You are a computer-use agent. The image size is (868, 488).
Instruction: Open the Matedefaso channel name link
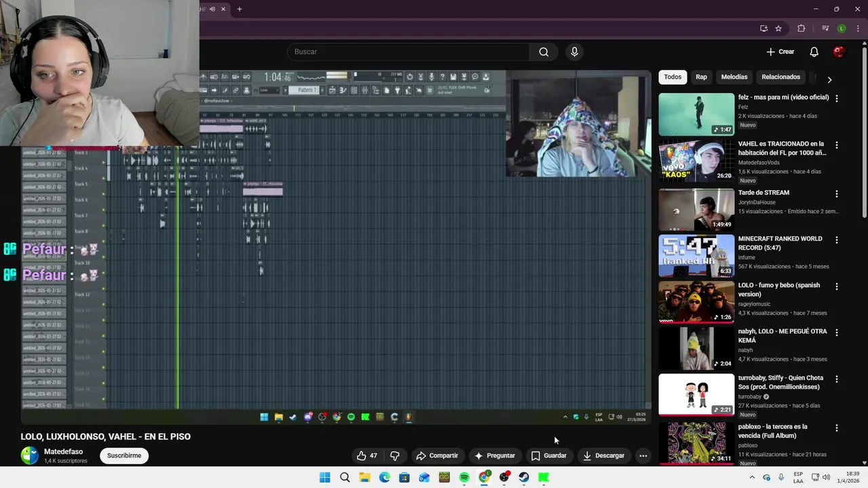[x=63, y=451]
